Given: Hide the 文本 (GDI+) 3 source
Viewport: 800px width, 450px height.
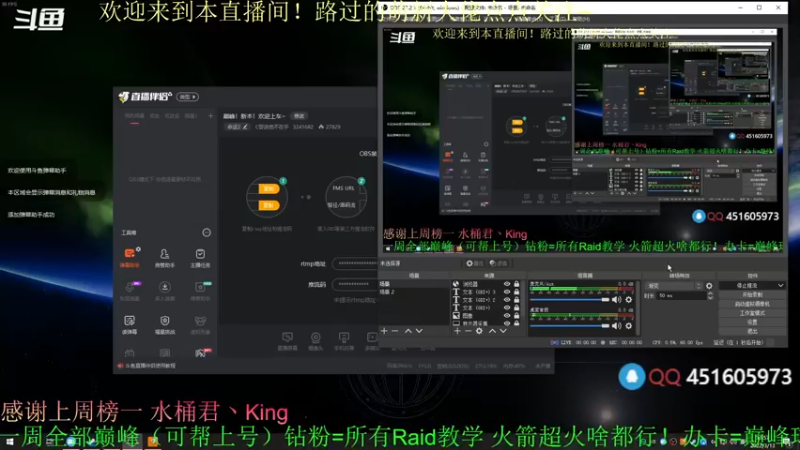Looking at the screenshot, I should [x=507, y=292].
